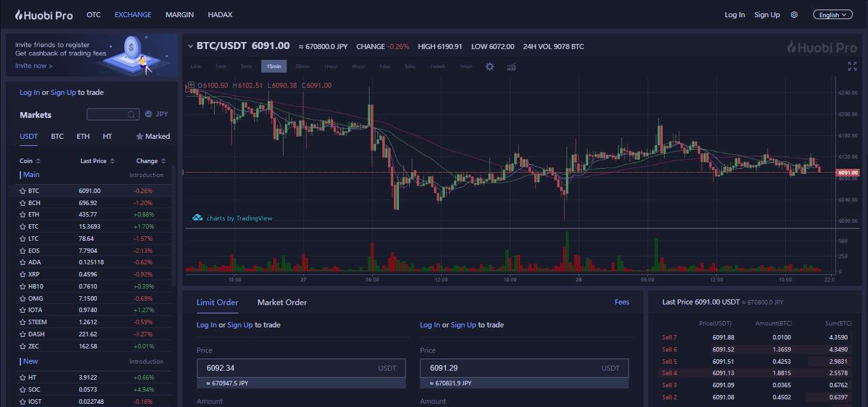
Task: Star the BTC coin row
Action: (x=23, y=191)
